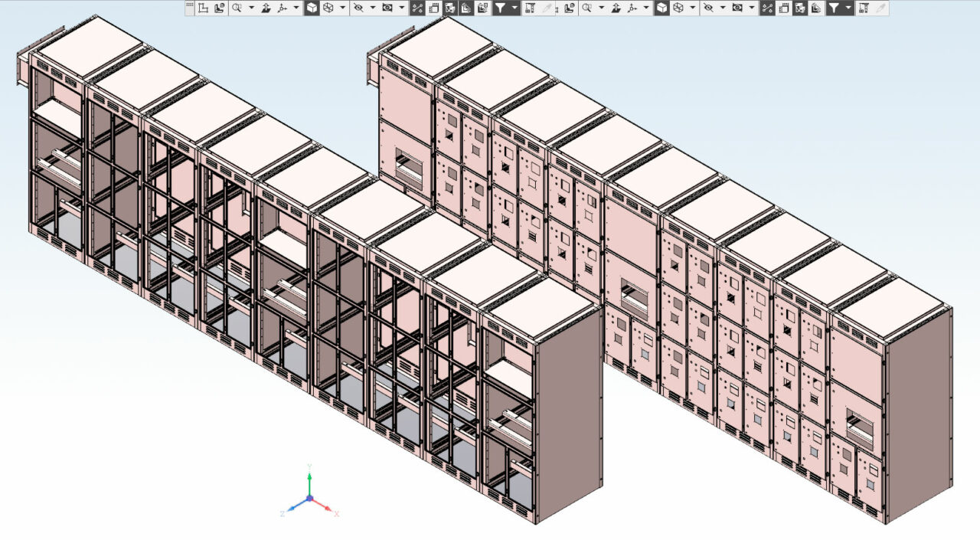980x540 pixels.
Task: Select the red X axis of the triad
Action: point(323,506)
